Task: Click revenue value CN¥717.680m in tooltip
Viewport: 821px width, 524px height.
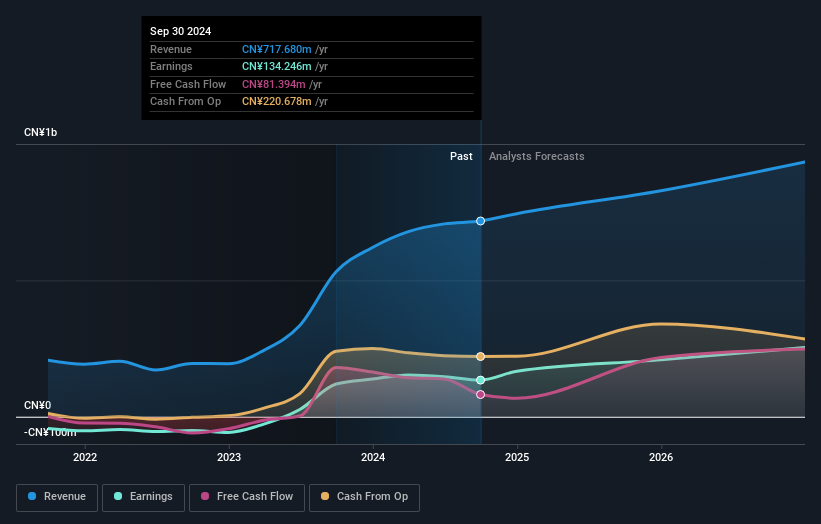Action: tap(276, 49)
